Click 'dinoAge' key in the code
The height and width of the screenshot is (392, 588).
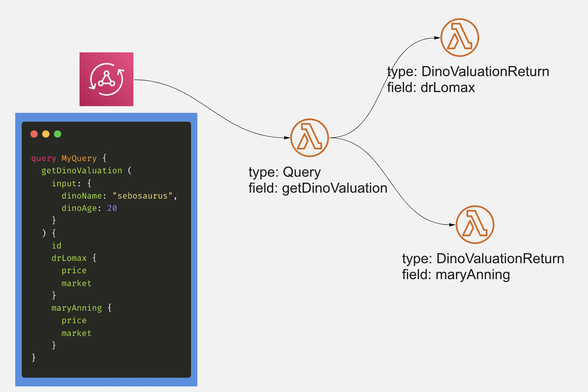[79, 208]
